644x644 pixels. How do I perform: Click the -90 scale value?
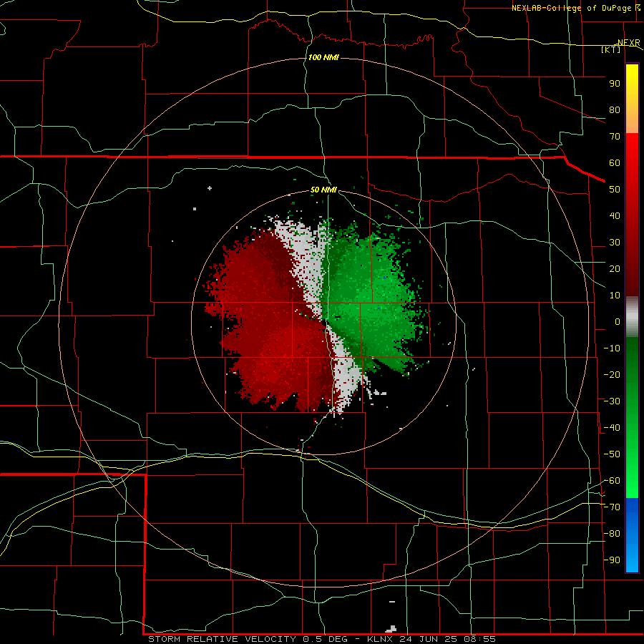(612, 560)
